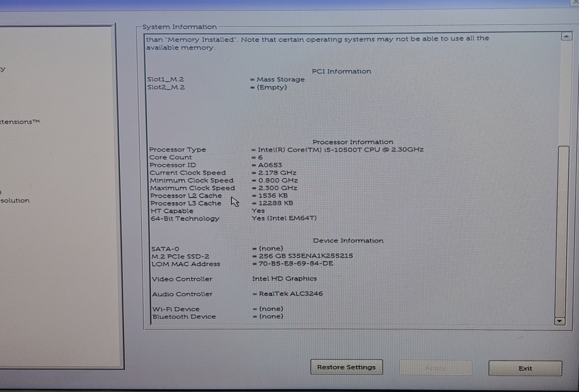The image size is (579, 392).
Task: Select the 'solution' item in left panel
Action: 15,201
